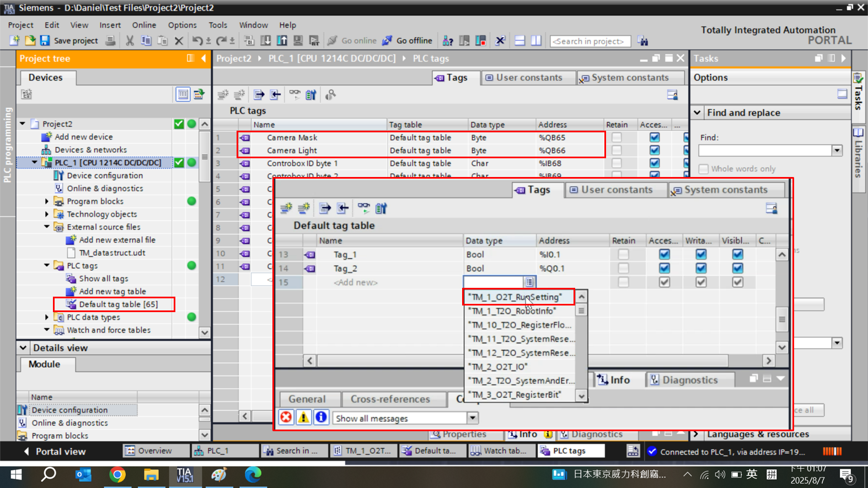The image size is (868, 488).
Task: Open File Explorer from the taskbar
Action: tap(151, 474)
